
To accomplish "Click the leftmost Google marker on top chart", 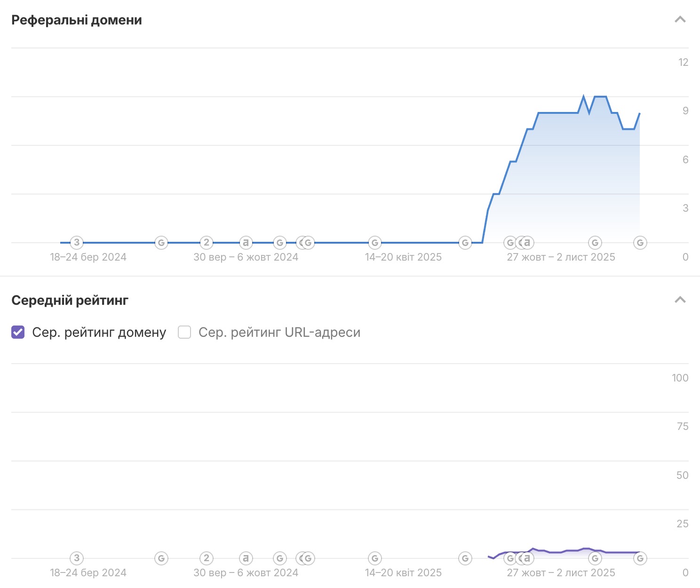I will click(161, 243).
